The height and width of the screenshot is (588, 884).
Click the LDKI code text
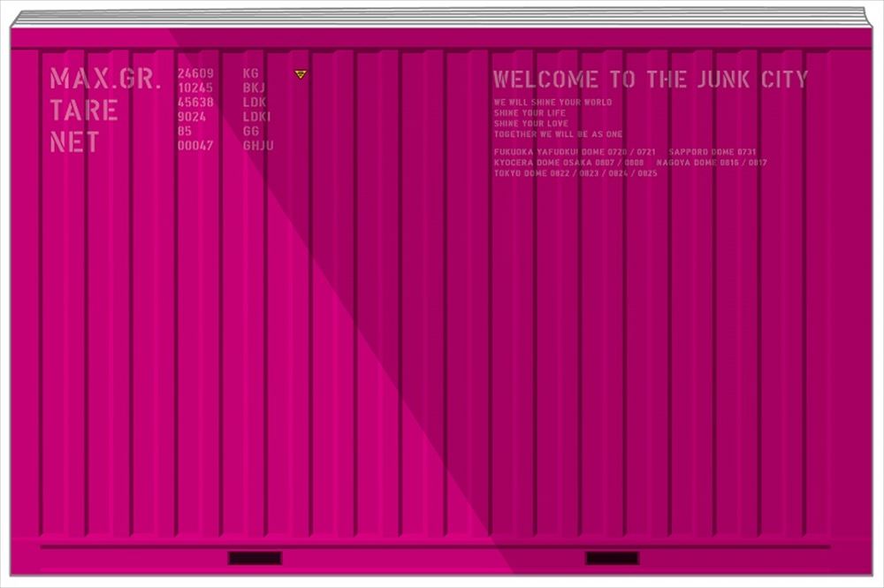point(256,117)
